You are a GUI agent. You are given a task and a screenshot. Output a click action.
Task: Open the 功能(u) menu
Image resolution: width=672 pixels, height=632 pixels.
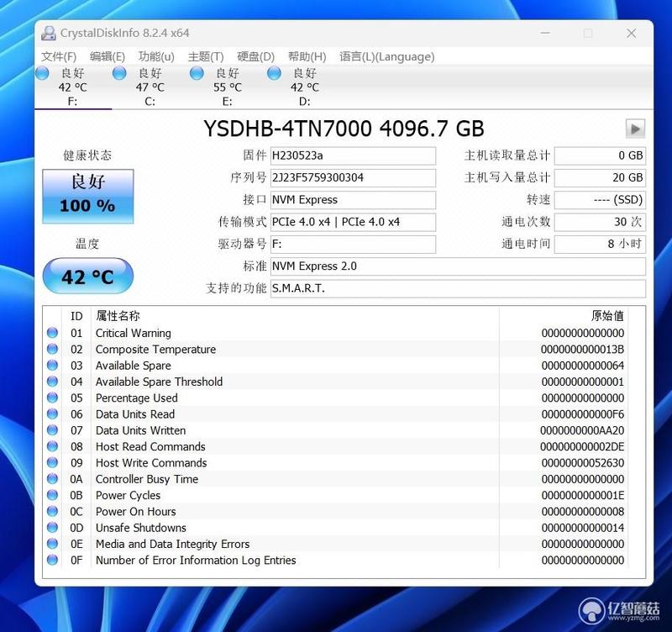click(x=156, y=56)
